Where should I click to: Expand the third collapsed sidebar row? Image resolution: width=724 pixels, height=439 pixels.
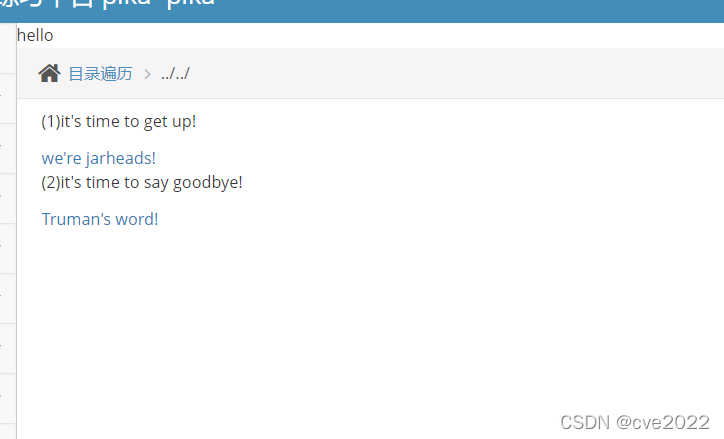click(7, 198)
